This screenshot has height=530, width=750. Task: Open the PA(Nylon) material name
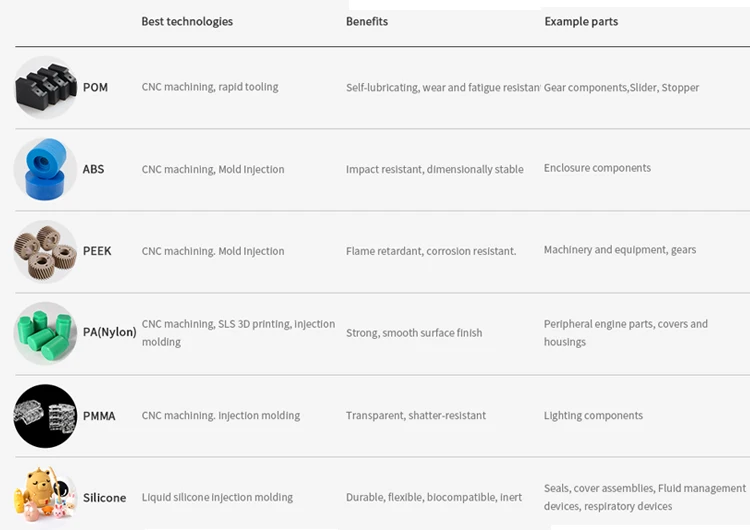[109, 332]
